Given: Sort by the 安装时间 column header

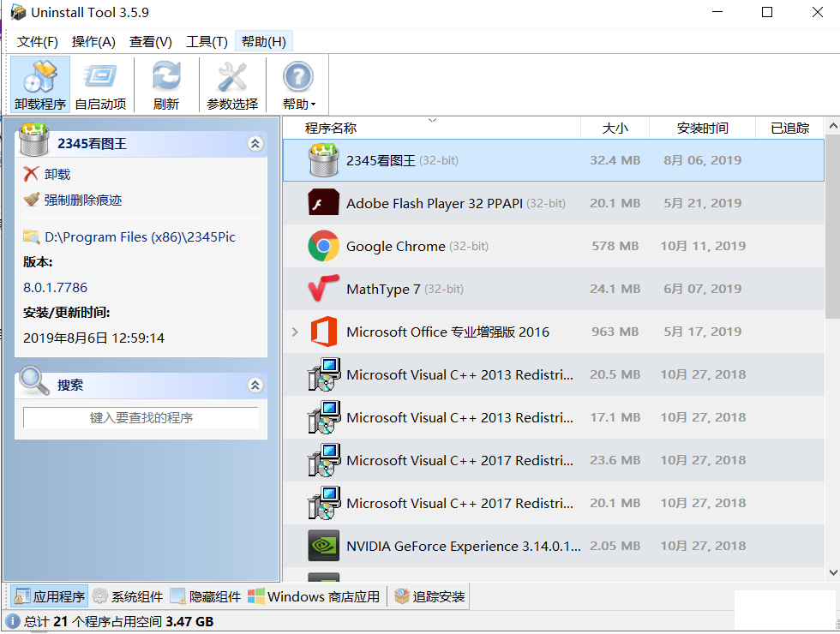Looking at the screenshot, I should point(702,128).
